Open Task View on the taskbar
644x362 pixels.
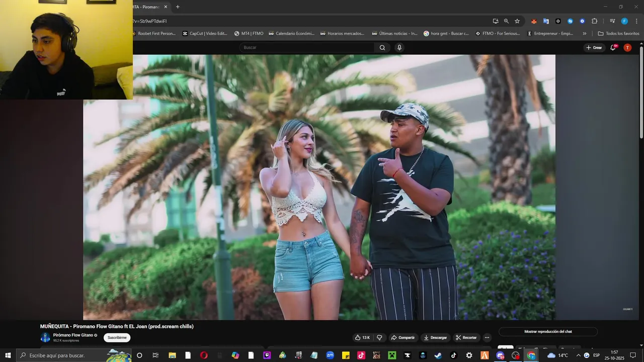[155, 355]
